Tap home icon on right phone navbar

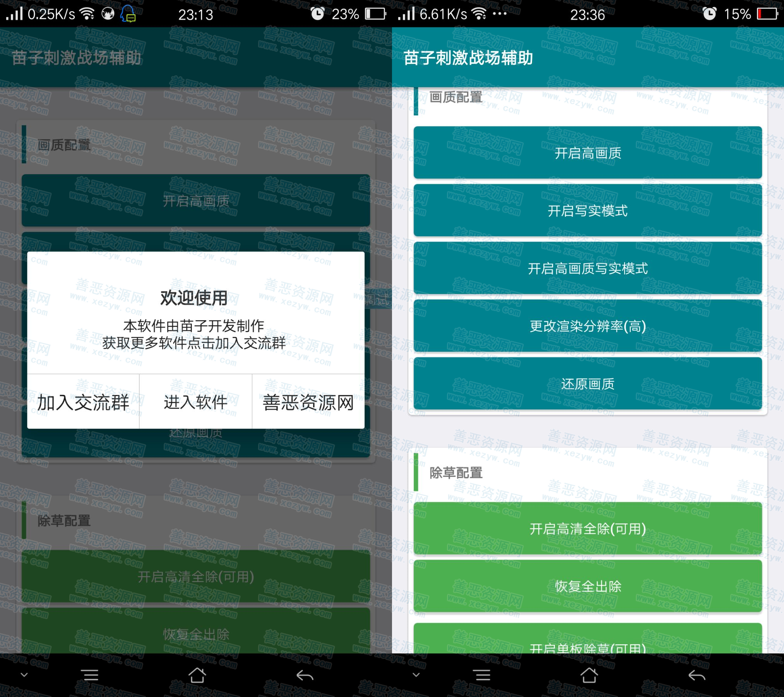pyautogui.click(x=589, y=675)
